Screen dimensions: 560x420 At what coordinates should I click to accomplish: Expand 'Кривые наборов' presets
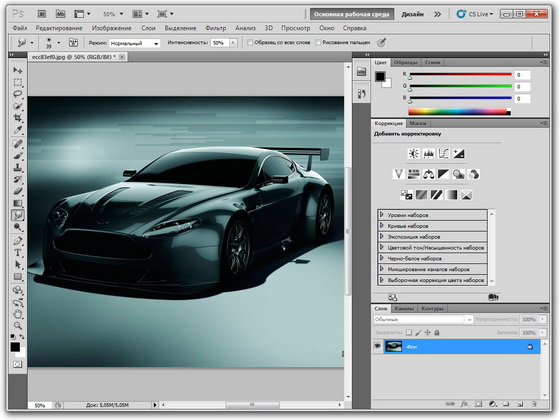381,225
